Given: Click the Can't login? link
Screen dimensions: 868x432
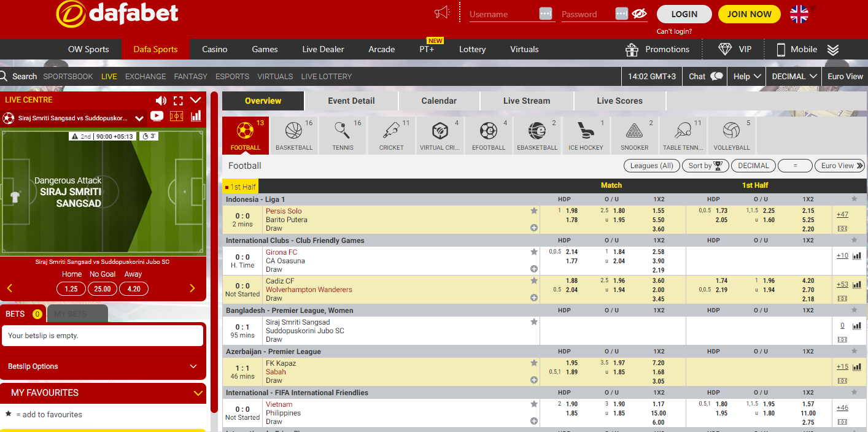Looking at the screenshot, I should [x=674, y=31].
